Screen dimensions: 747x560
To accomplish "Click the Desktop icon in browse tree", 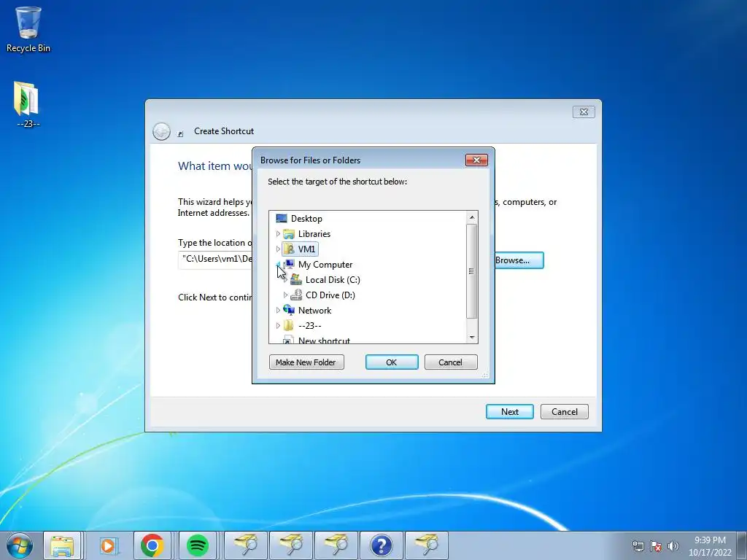I will point(282,219).
